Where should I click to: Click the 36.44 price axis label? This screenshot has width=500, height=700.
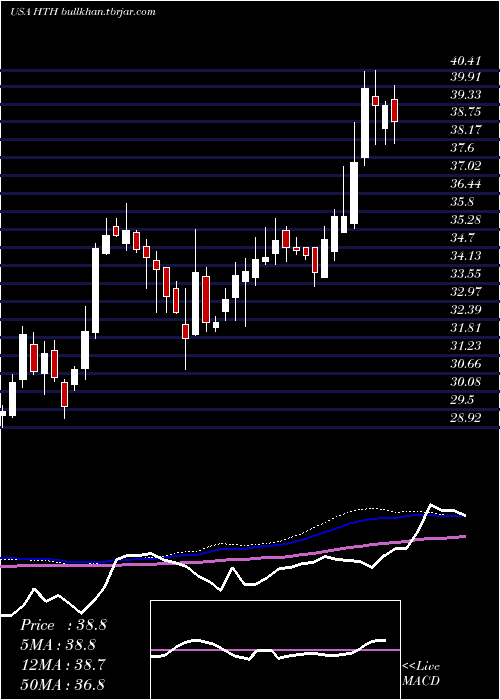[465, 184]
